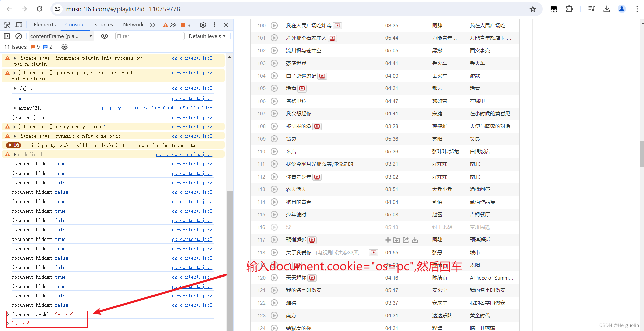
Task: Expand the undefined warning entry
Action: pos(15,154)
